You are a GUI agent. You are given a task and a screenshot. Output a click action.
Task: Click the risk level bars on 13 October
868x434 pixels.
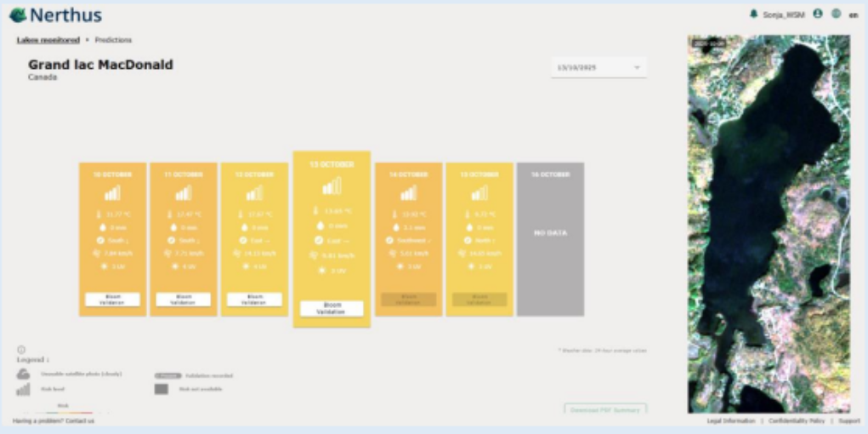tap(332, 186)
